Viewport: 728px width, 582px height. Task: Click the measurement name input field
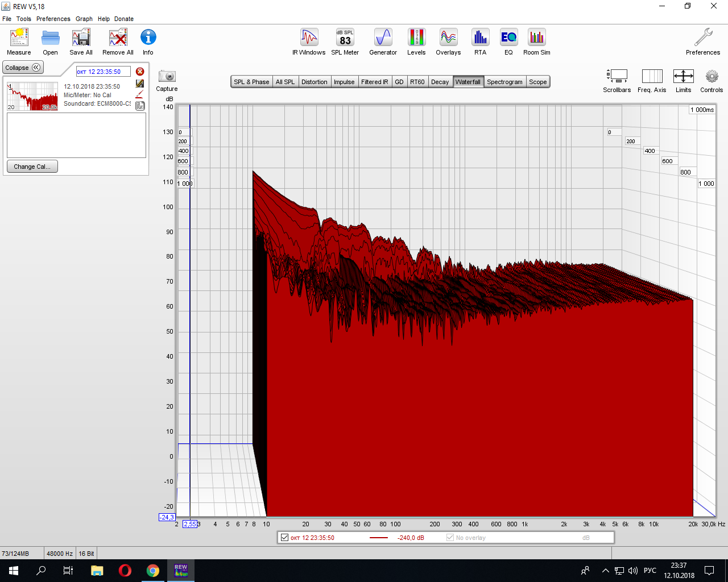[x=103, y=72]
